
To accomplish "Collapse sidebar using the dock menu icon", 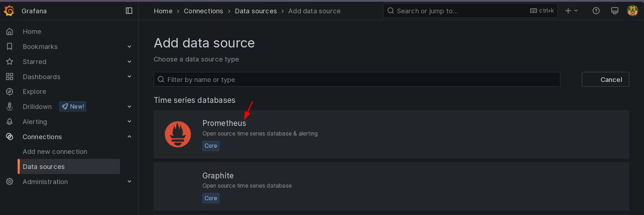I will pos(129,11).
